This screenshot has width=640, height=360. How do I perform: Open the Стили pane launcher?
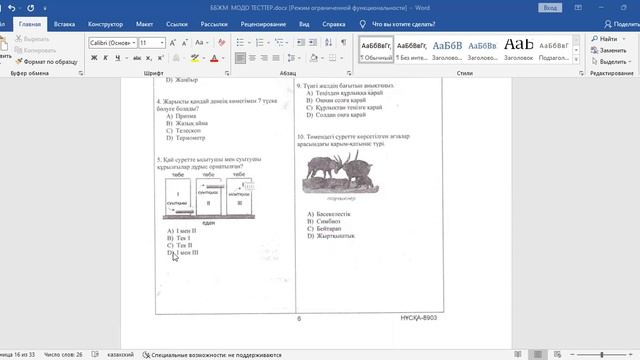[x=581, y=73]
